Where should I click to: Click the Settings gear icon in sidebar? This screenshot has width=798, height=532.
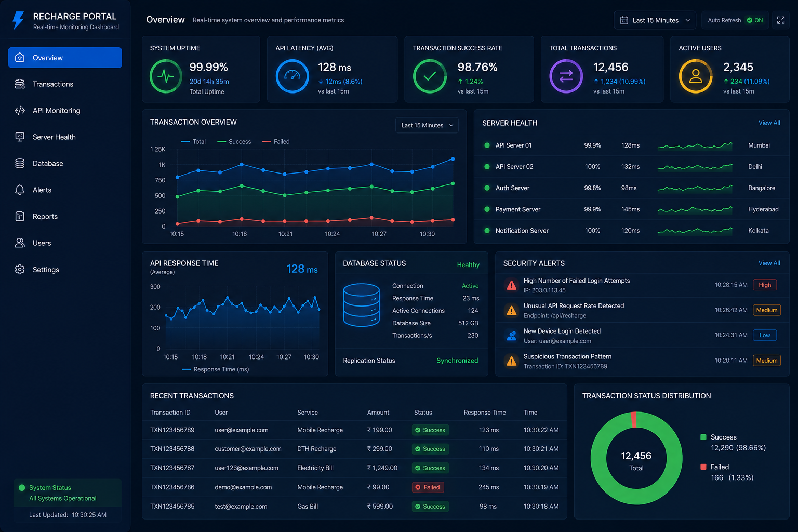(x=20, y=269)
